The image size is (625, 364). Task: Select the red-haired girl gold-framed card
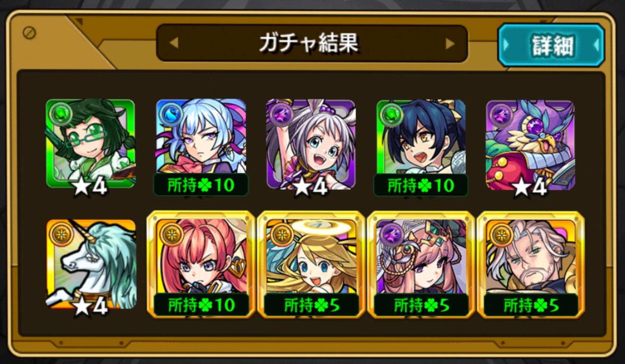click(x=201, y=264)
